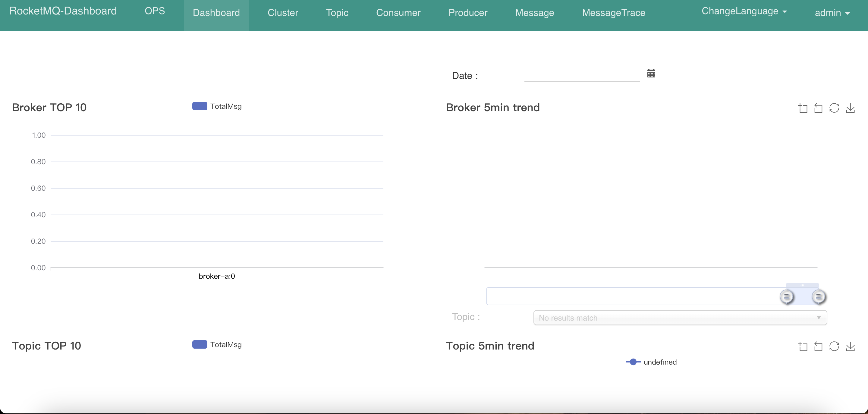Click the Date input field
The image size is (868, 414).
click(582, 75)
